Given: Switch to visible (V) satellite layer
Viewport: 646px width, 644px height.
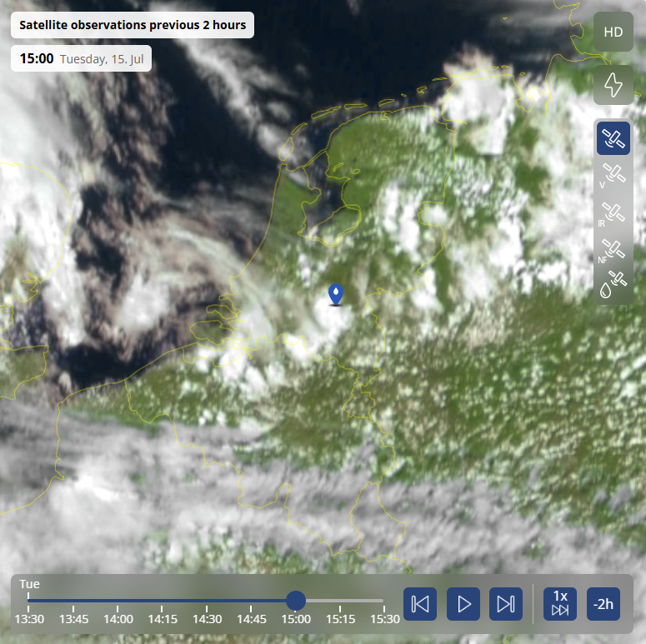Looking at the screenshot, I should pos(613,176).
